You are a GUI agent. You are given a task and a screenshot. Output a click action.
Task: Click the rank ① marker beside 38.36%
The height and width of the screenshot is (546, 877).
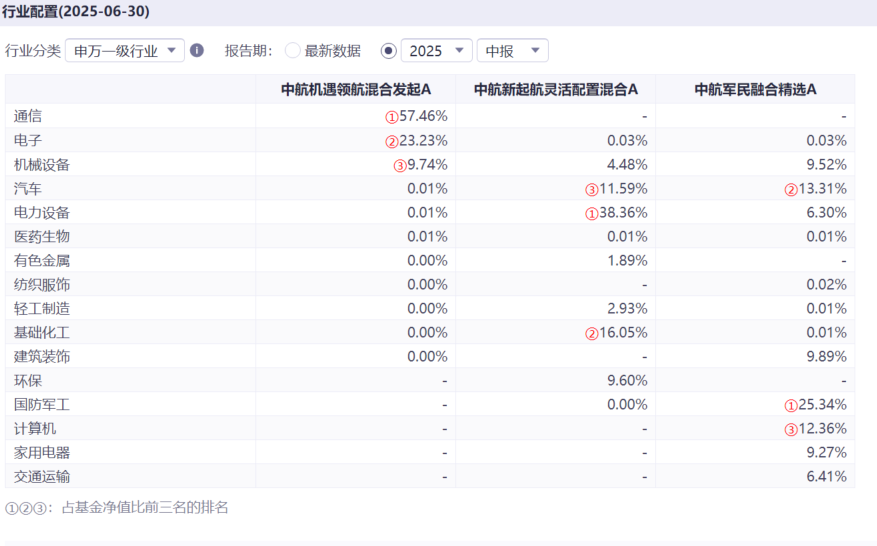(x=592, y=213)
